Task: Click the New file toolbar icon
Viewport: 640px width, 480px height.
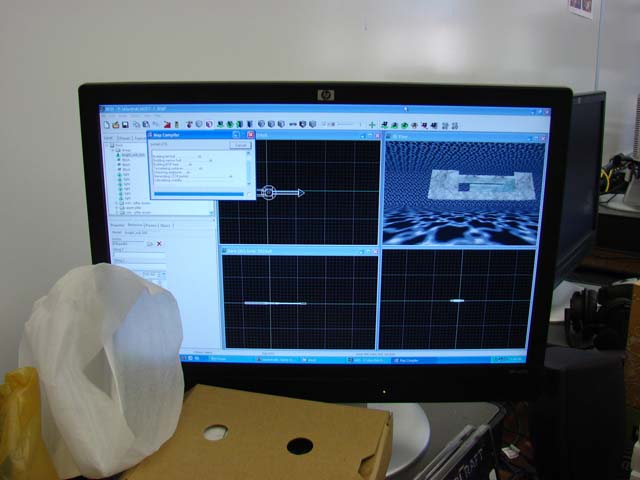Action: (x=107, y=124)
